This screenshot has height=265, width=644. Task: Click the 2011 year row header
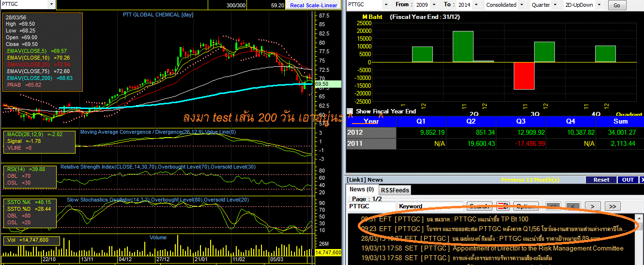coord(371,143)
